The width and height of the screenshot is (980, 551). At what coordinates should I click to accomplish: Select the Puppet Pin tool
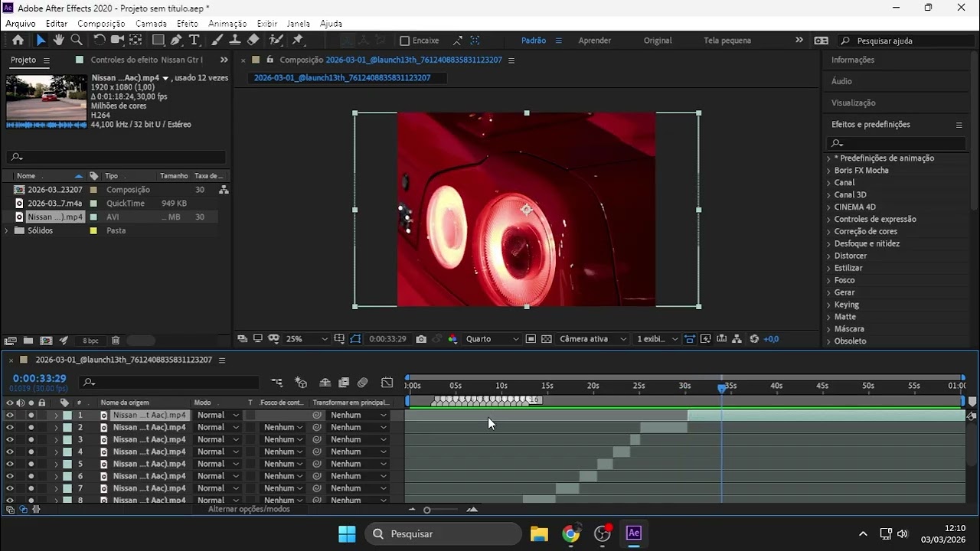pos(298,40)
